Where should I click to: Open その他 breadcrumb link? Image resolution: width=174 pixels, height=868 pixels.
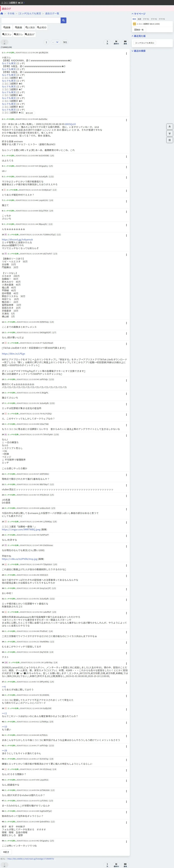click(11, 13)
